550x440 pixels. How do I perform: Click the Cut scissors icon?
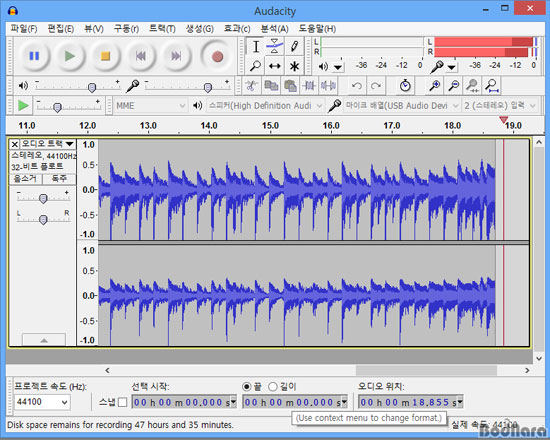click(251, 86)
